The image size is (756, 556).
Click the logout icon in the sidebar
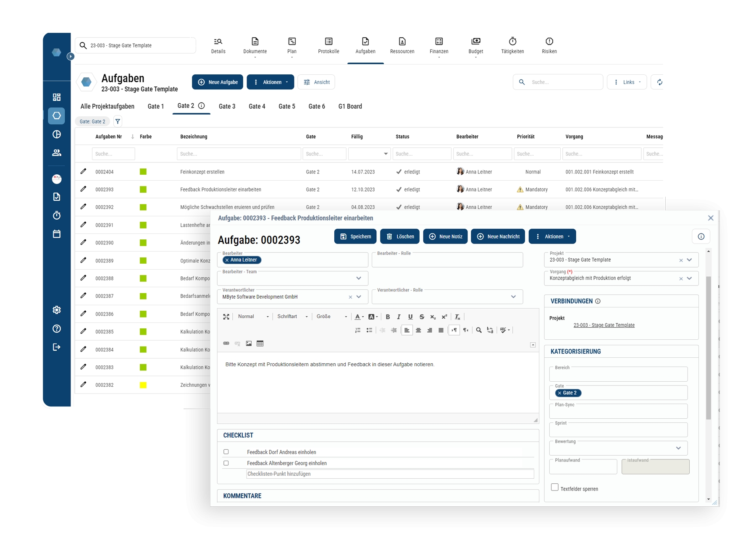click(x=57, y=347)
